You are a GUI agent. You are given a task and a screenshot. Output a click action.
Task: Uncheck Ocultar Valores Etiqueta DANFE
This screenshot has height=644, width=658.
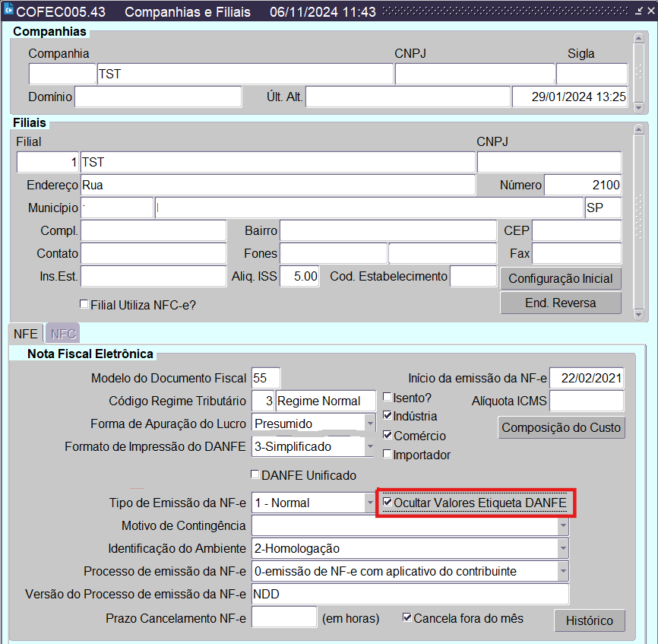pyautogui.click(x=388, y=503)
